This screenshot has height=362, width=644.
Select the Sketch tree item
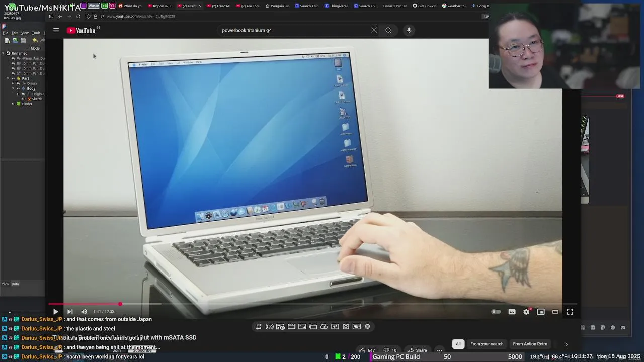[37, 99]
